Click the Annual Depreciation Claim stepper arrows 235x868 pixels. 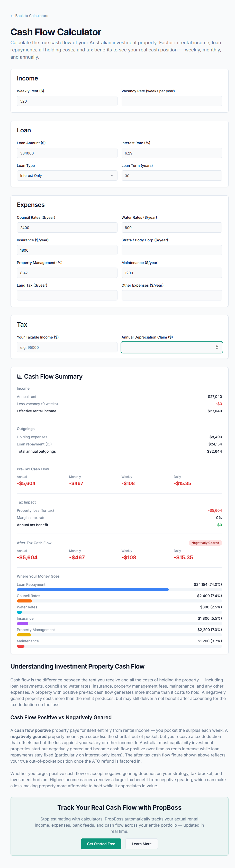217,348
